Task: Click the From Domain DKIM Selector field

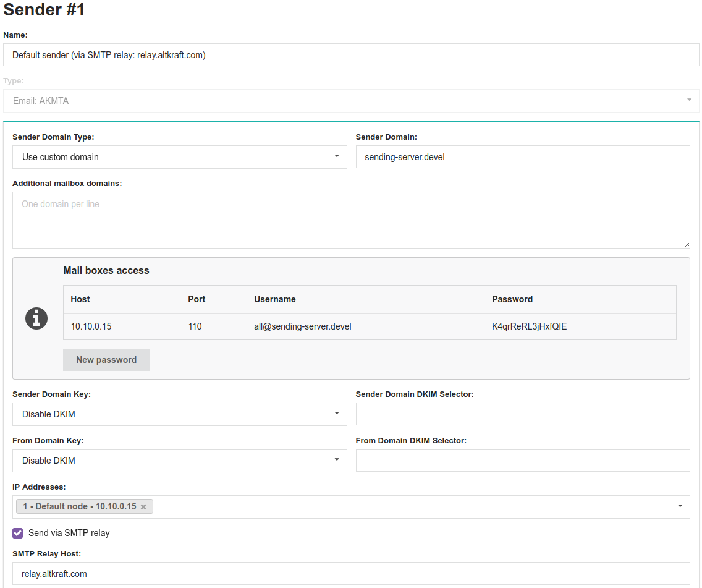Action: (x=523, y=461)
